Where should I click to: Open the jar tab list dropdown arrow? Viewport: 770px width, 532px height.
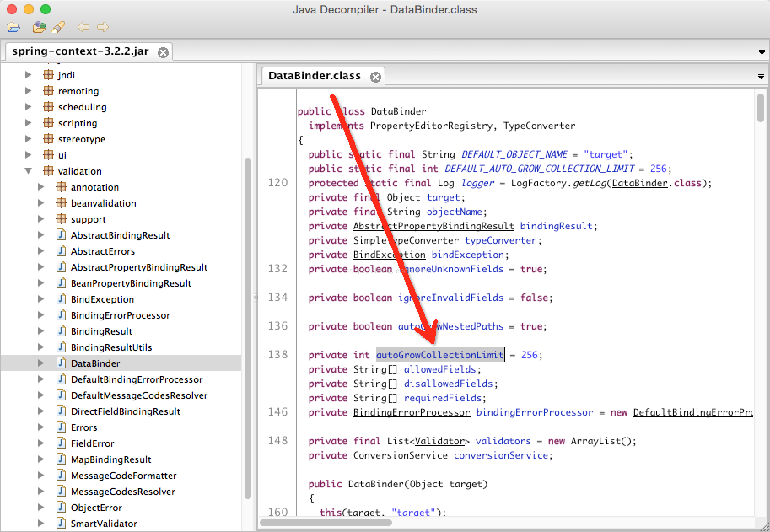point(762,52)
